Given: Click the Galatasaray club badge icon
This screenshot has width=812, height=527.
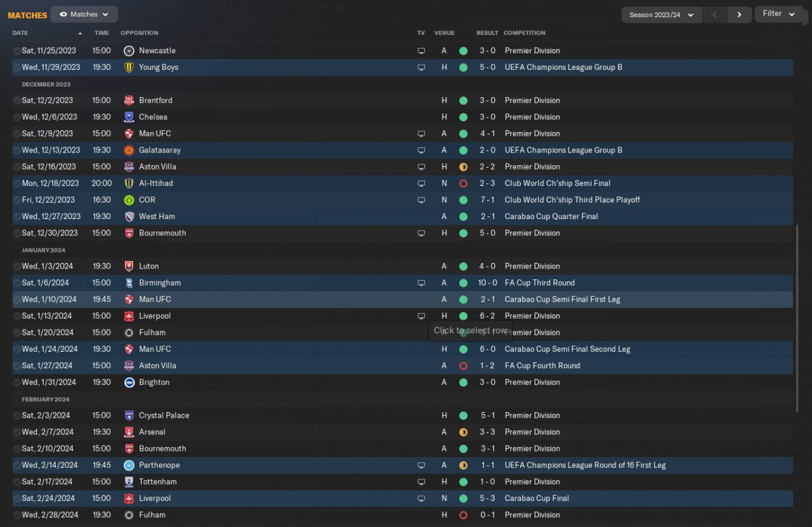Looking at the screenshot, I should click(129, 150).
